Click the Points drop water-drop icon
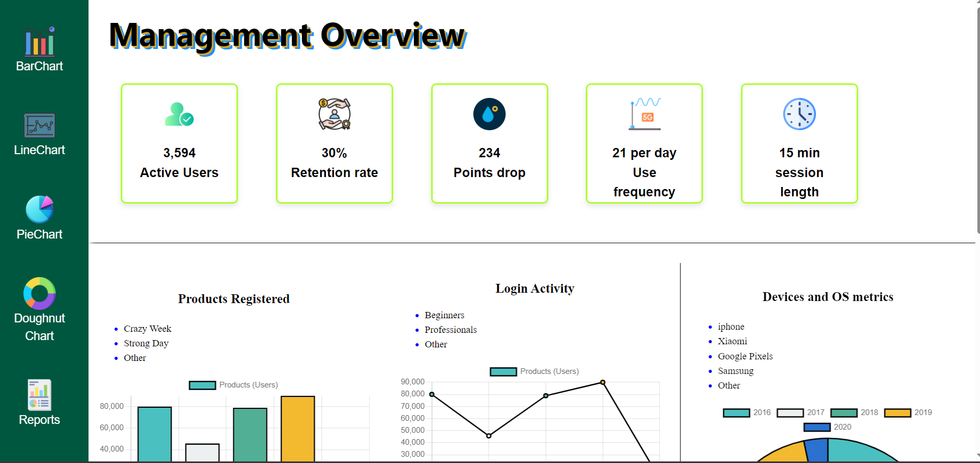Image resolution: width=980 pixels, height=463 pixels. 489,114
